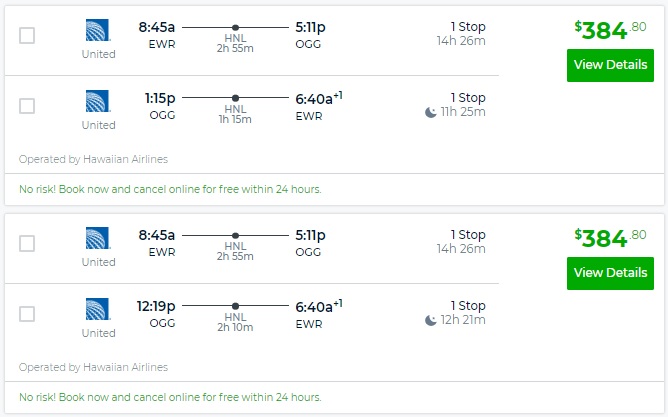Click overnight moon icon beside 11h 25m

pos(431,112)
